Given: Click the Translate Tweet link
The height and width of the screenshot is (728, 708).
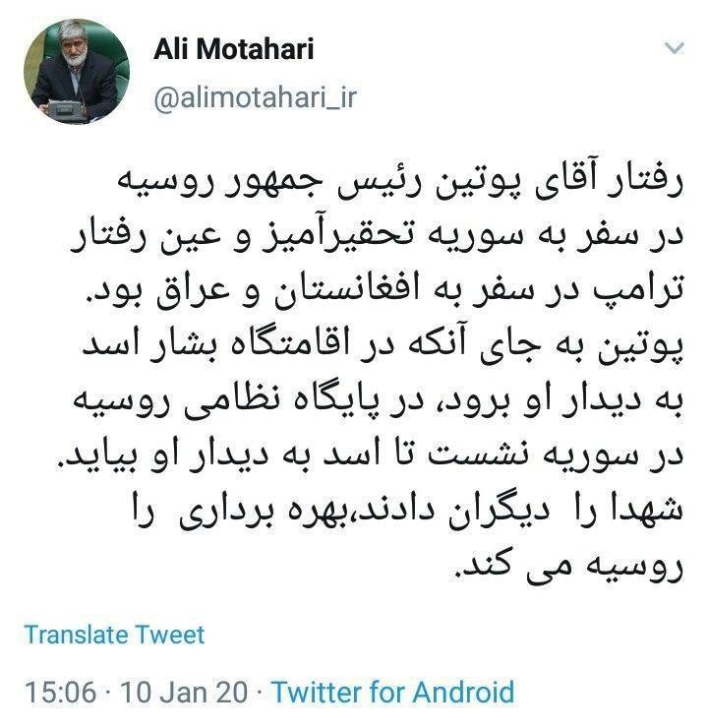Looking at the screenshot, I should tap(114, 635).
